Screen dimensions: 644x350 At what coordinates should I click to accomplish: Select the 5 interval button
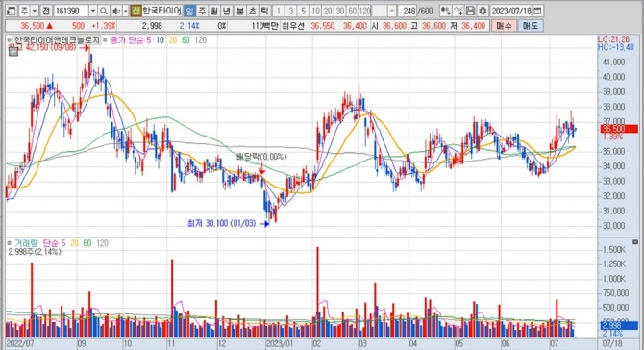tap(303, 11)
